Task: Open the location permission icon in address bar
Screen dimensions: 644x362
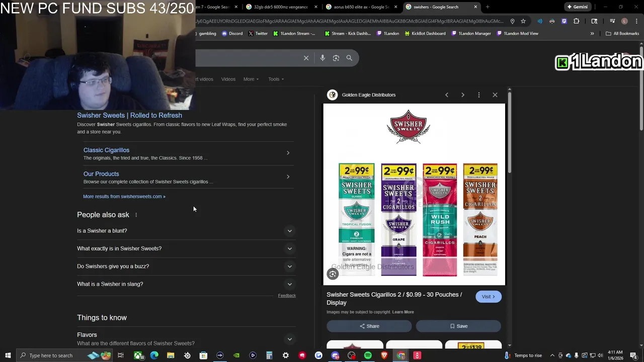Action: (x=512, y=21)
